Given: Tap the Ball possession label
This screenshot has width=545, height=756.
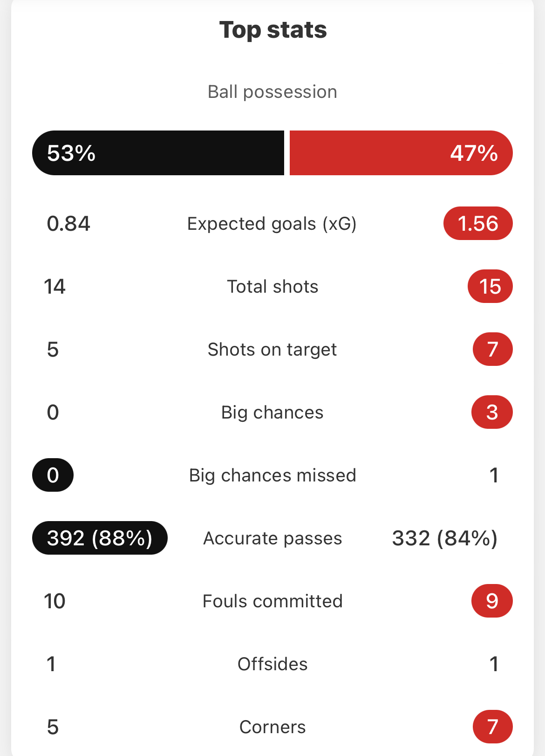Looking at the screenshot, I should (272, 92).
